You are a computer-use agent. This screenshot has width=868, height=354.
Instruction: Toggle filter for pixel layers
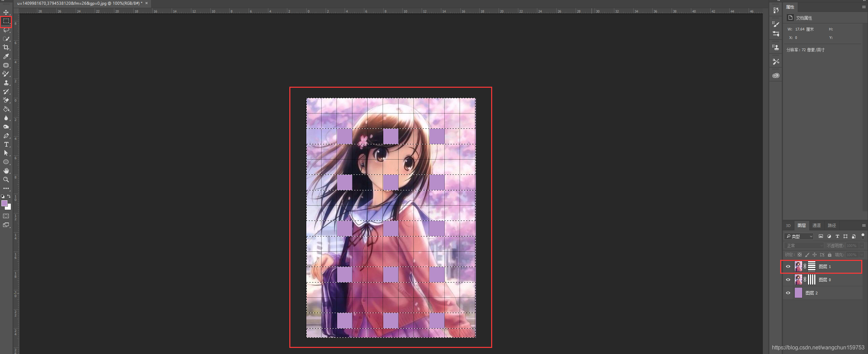pyautogui.click(x=821, y=236)
